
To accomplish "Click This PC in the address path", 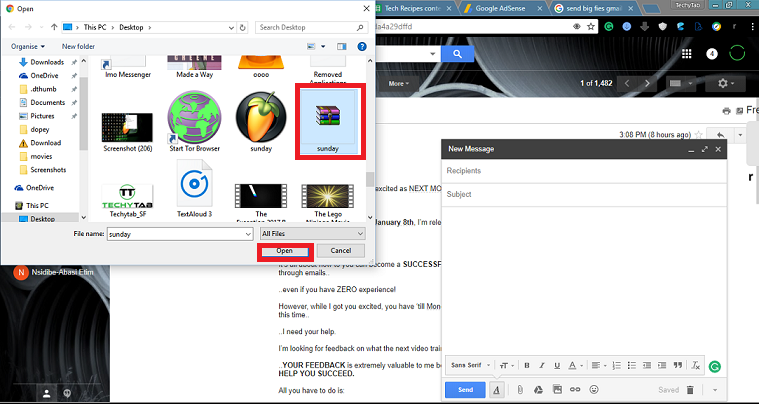I will (94, 28).
